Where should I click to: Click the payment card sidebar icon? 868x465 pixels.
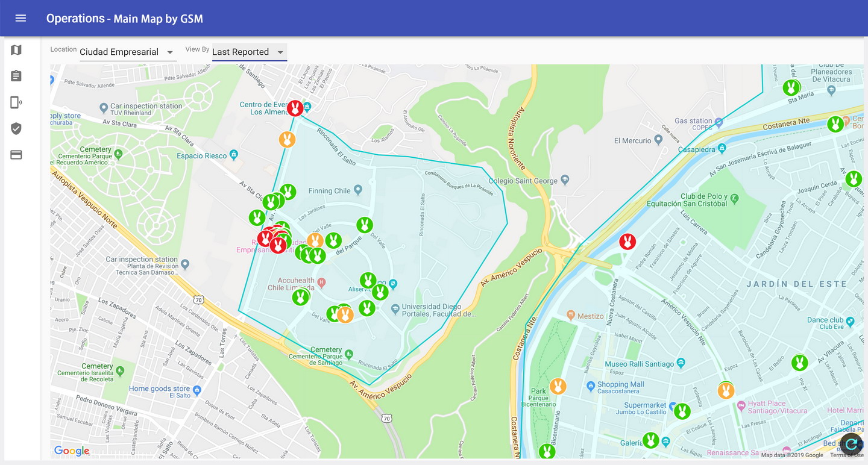point(16,155)
